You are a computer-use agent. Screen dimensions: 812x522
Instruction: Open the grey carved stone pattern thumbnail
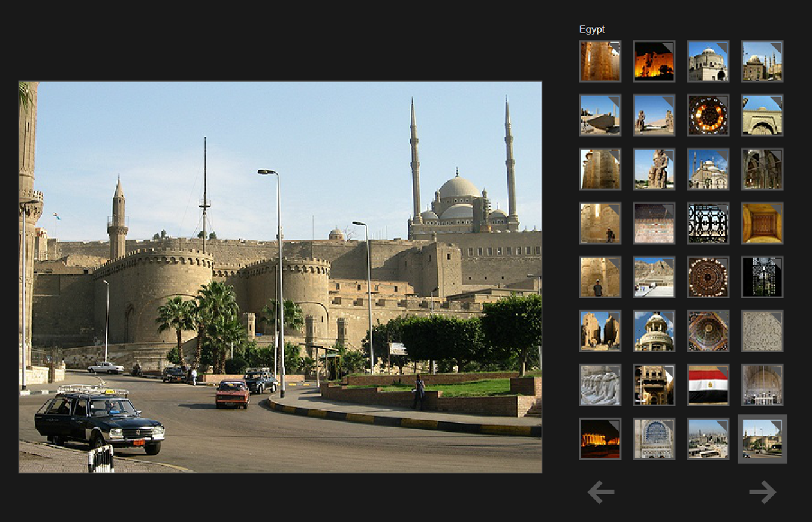tap(762, 331)
